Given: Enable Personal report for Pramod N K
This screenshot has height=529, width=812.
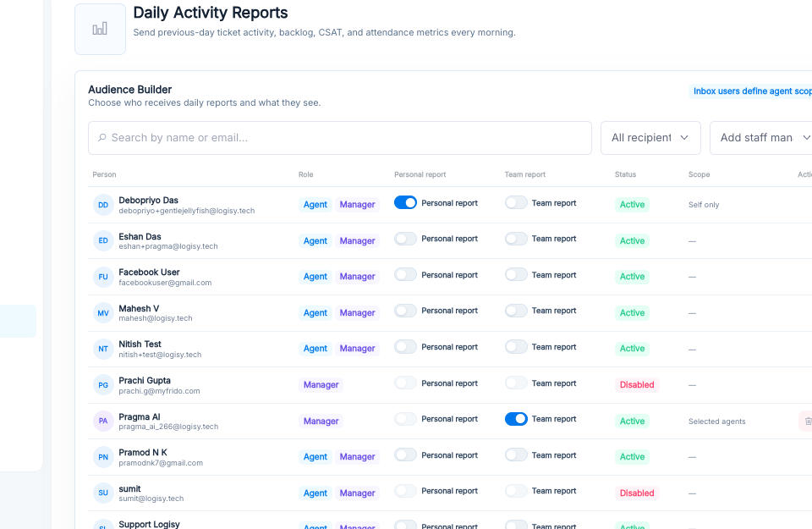Looking at the screenshot, I should (405, 455).
